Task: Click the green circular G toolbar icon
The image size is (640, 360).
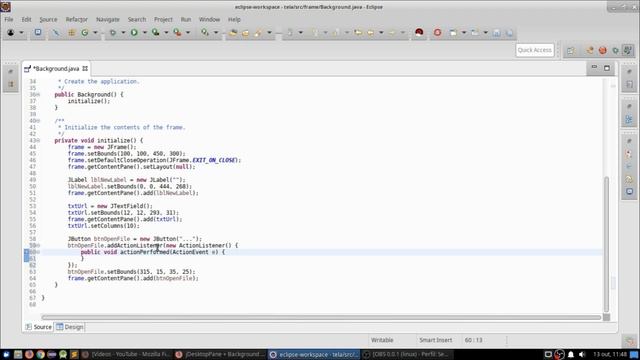Action: (85, 32)
